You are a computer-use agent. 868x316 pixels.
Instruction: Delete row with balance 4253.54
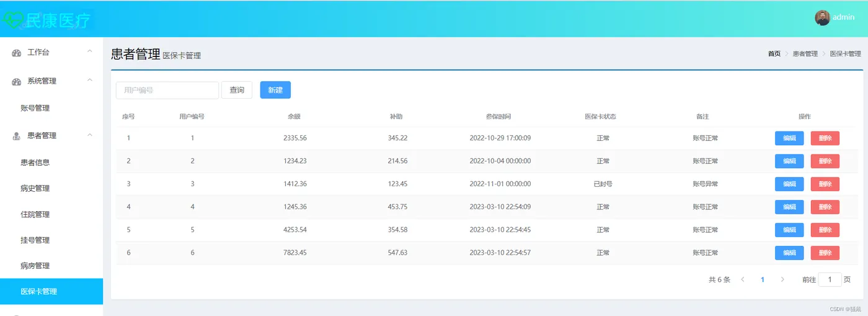825,230
